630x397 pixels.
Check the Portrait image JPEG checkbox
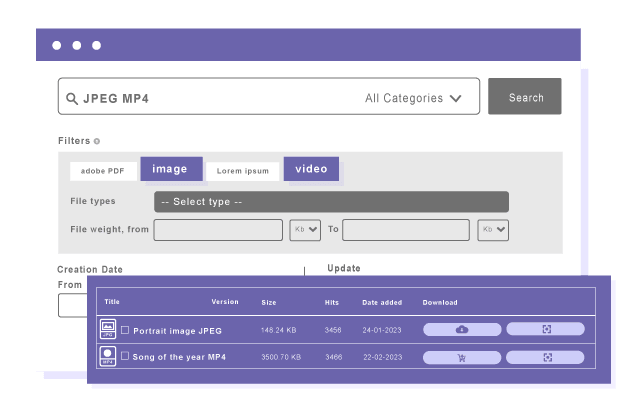[125, 330]
